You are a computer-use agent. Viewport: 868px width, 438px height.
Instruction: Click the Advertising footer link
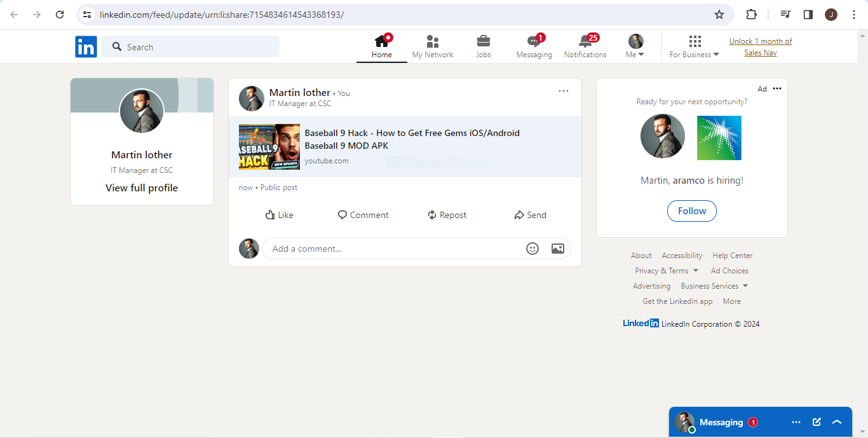click(651, 286)
